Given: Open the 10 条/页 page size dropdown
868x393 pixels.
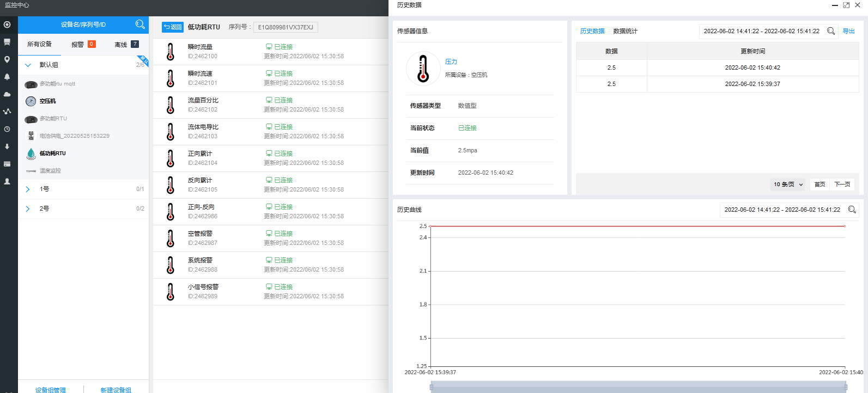Looking at the screenshot, I should 788,185.
